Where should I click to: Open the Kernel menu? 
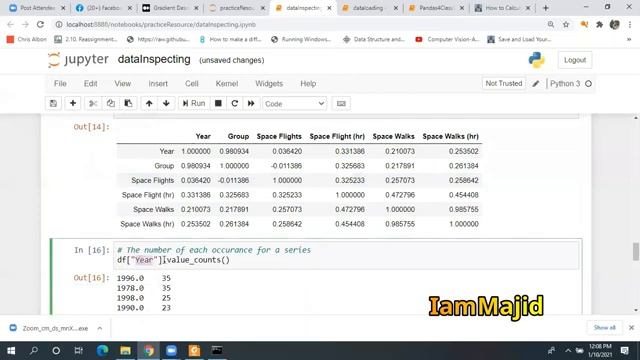point(227,84)
